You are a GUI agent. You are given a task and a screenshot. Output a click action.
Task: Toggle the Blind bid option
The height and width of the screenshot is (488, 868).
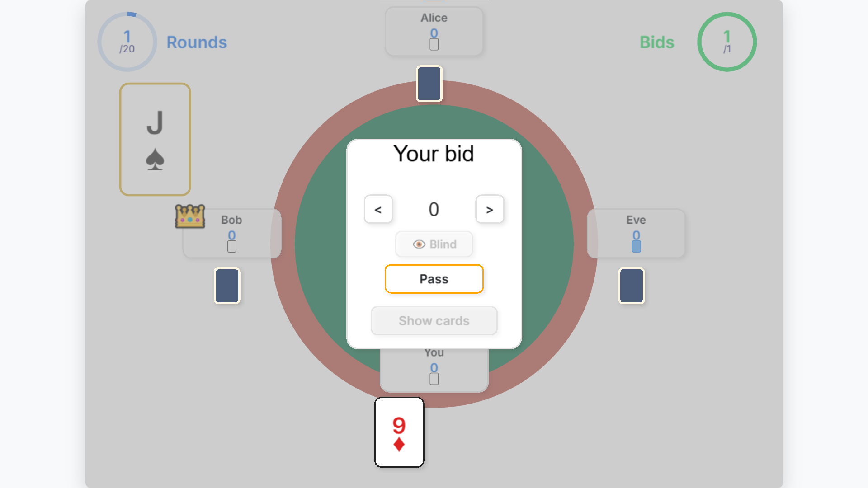(434, 244)
